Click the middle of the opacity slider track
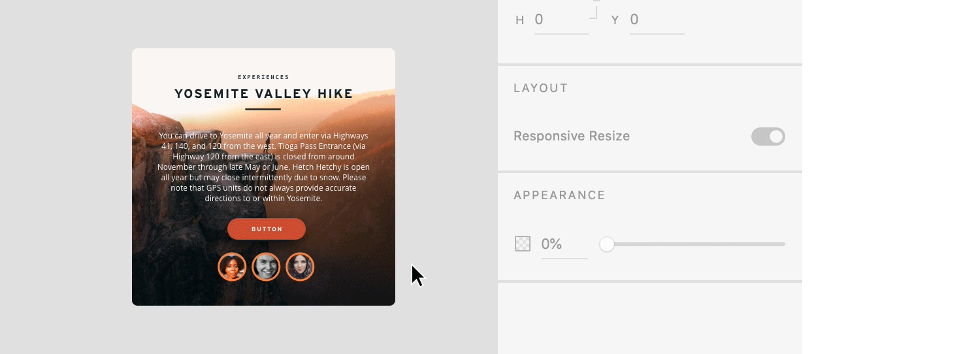The image size is (980, 354). [696, 244]
